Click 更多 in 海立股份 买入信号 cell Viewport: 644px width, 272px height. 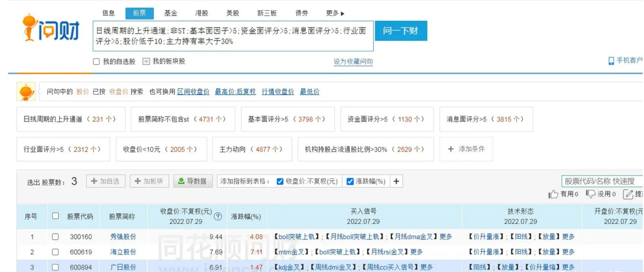tap(416, 252)
